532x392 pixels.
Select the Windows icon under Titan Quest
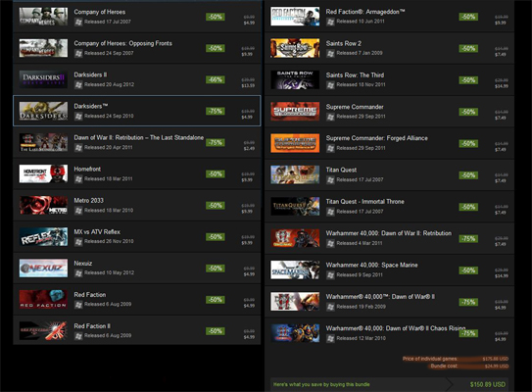click(330, 180)
